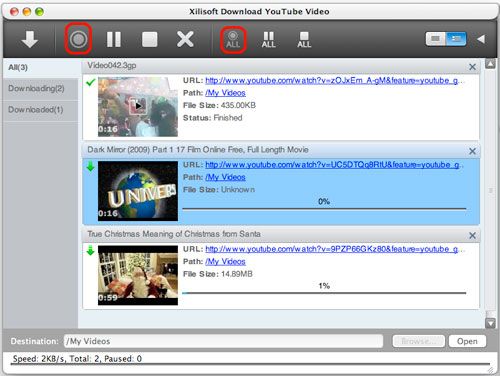Click the scrollbar up arrow
The width and height of the screenshot is (500, 376).
pos(490,64)
